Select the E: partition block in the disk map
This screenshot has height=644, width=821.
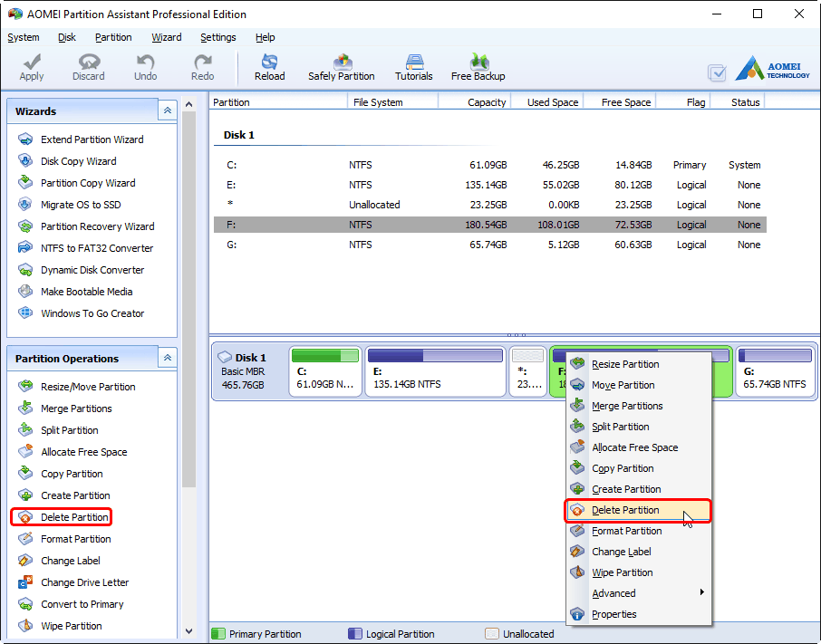pyautogui.click(x=435, y=371)
